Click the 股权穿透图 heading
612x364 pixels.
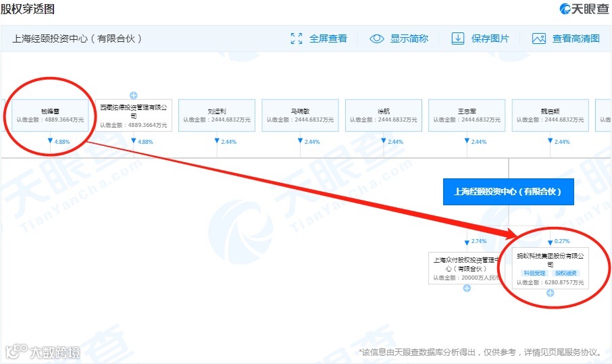(x=27, y=9)
